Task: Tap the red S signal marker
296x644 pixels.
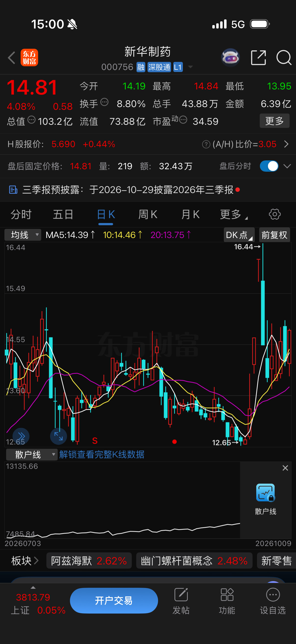Action: click(x=95, y=441)
